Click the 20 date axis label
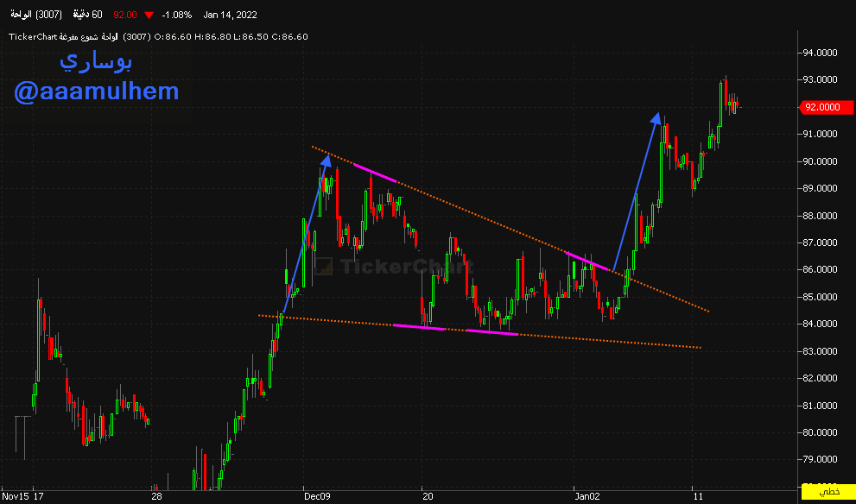The image size is (856, 504). click(x=428, y=496)
